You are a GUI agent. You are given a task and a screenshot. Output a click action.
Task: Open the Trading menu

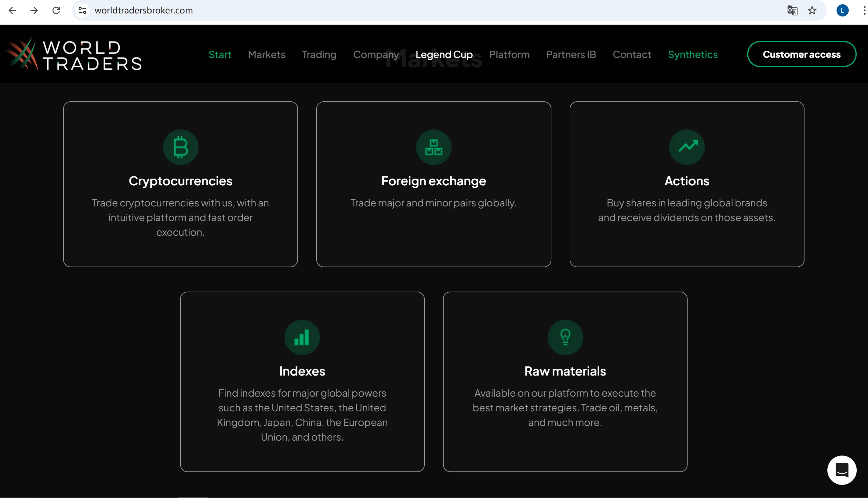(319, 54)
